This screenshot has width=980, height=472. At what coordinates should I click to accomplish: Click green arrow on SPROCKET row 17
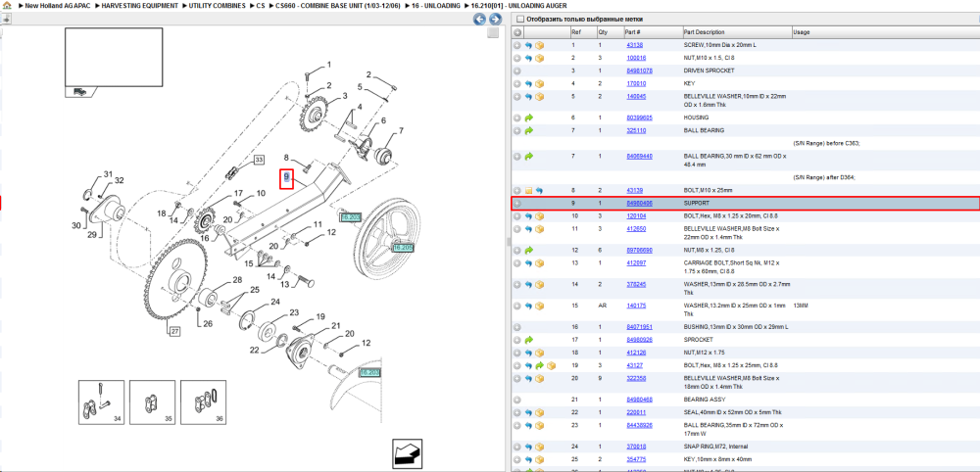(529, 340)
